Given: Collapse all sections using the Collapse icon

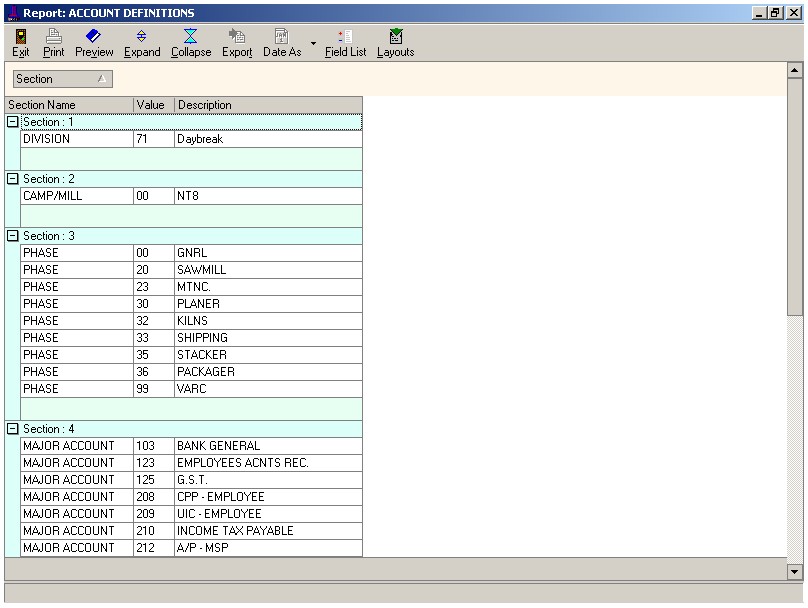Looking at the screenshot, I should [x=190, y=43].
